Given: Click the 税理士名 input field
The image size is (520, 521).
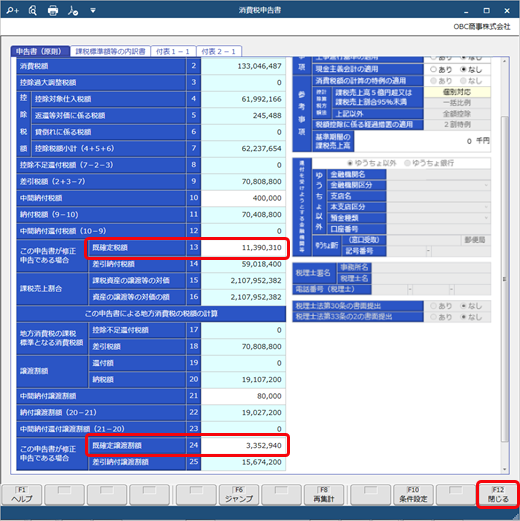Looking at the screenshot, I should coord(431,278).
